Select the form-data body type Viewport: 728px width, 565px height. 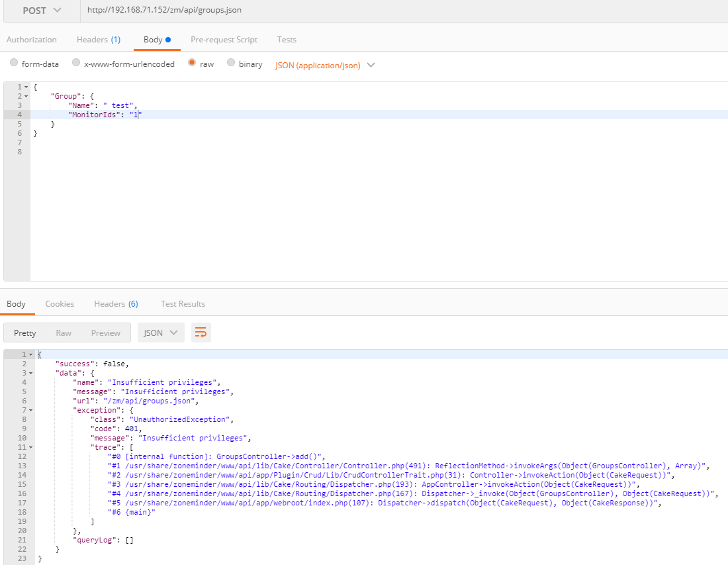[x=14, y=63]
